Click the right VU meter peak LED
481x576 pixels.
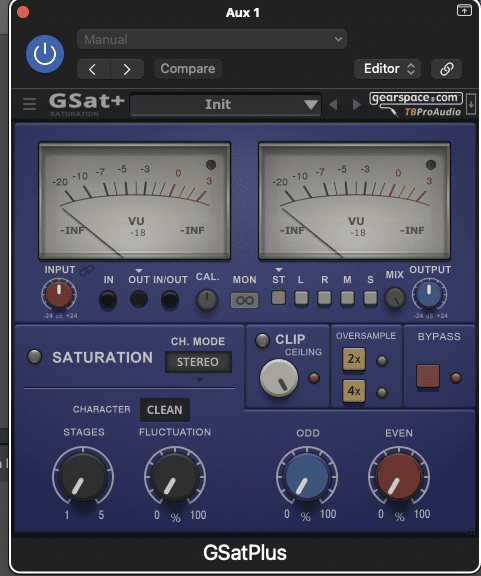pyautogui.click(x=431, y=165)
